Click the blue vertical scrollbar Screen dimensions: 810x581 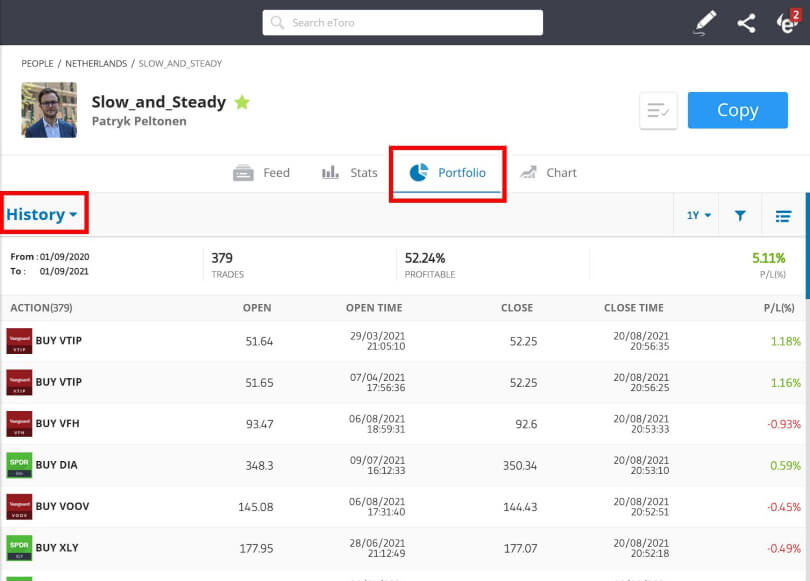(x=807, y=245)
